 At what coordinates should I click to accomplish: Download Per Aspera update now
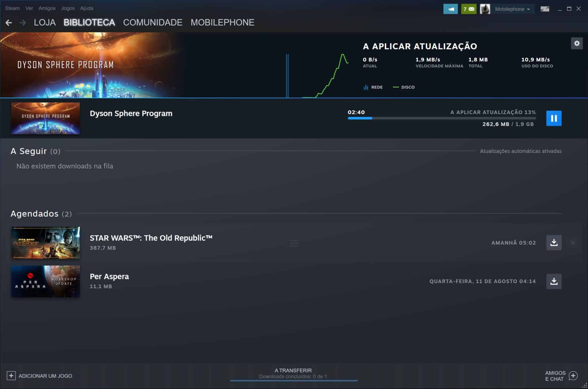coord(554,281)
